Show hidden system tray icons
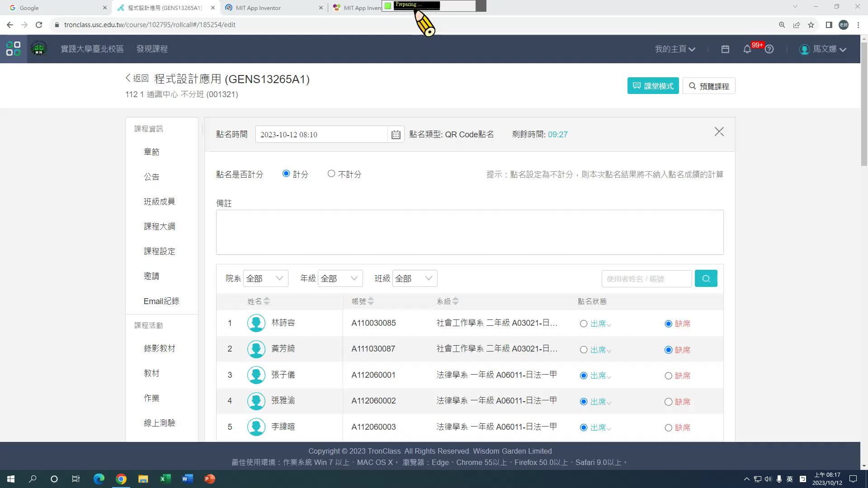Screen dimensions: 868x488 pyautogui.click(x=746, y=479)
